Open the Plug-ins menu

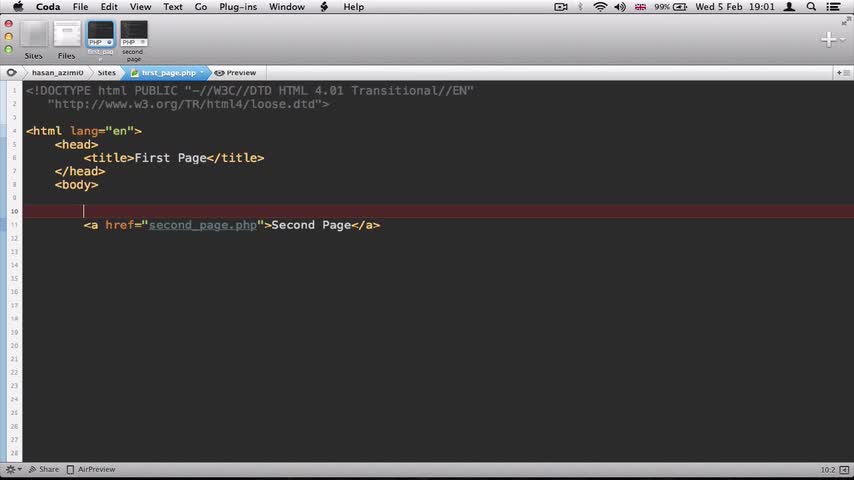click(238, 7)
